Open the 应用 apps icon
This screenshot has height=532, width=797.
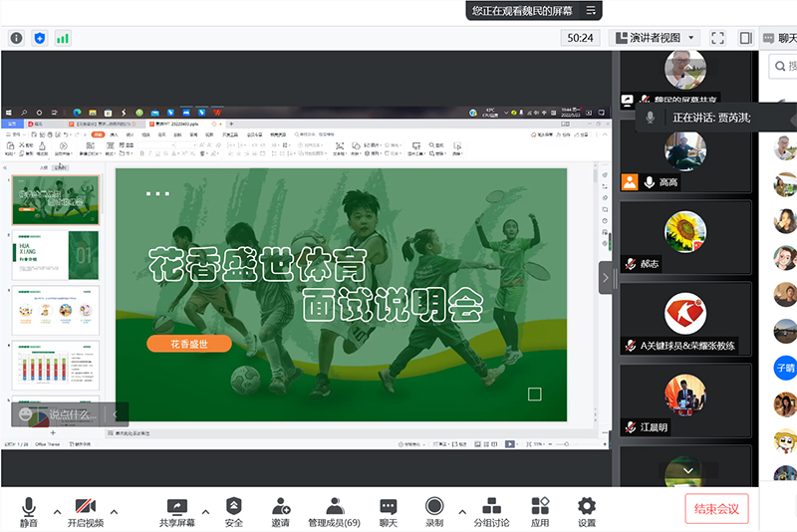click(x=540, y=512)
